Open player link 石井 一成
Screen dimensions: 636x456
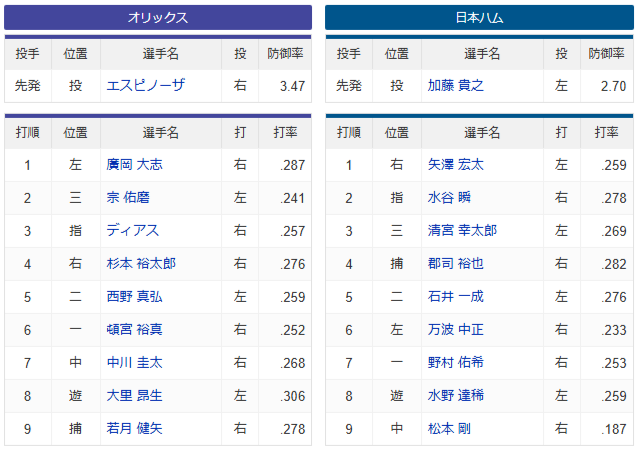[x=456, y=297]
